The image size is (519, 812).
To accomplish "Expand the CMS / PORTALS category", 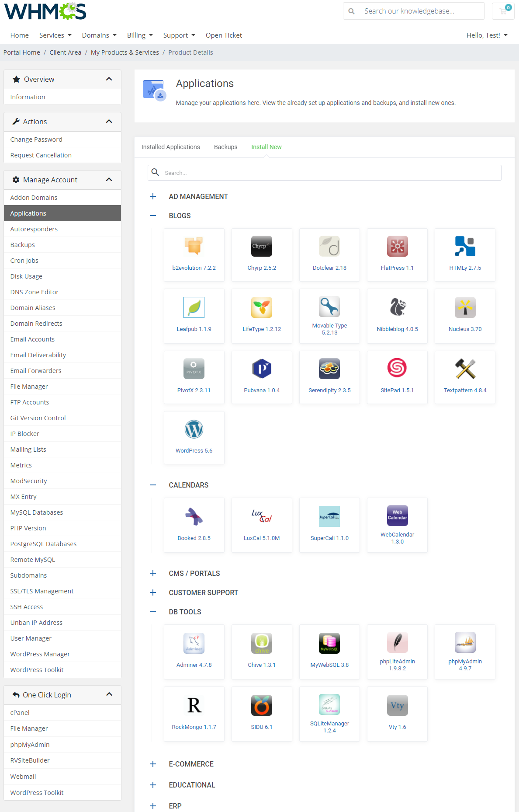I will click(153, 574).
